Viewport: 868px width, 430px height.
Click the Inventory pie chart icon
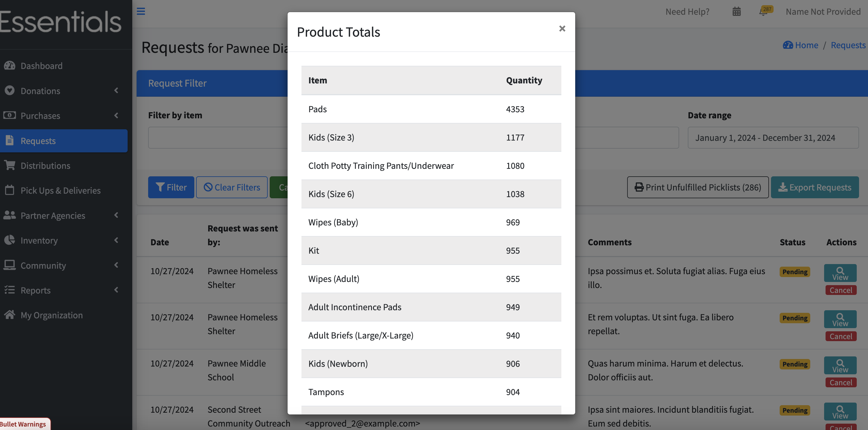coord(10,240)
